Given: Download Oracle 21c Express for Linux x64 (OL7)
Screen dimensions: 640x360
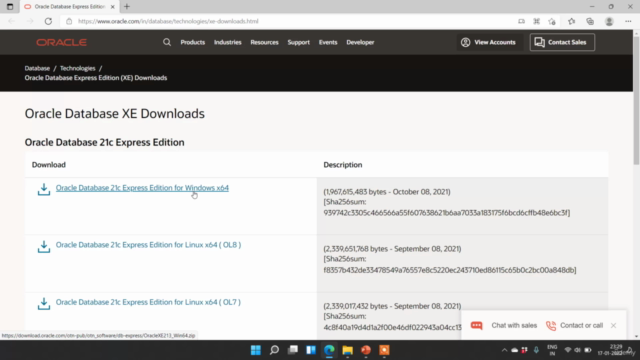Looking at the screenshot, I should click(x=148, y=302).
